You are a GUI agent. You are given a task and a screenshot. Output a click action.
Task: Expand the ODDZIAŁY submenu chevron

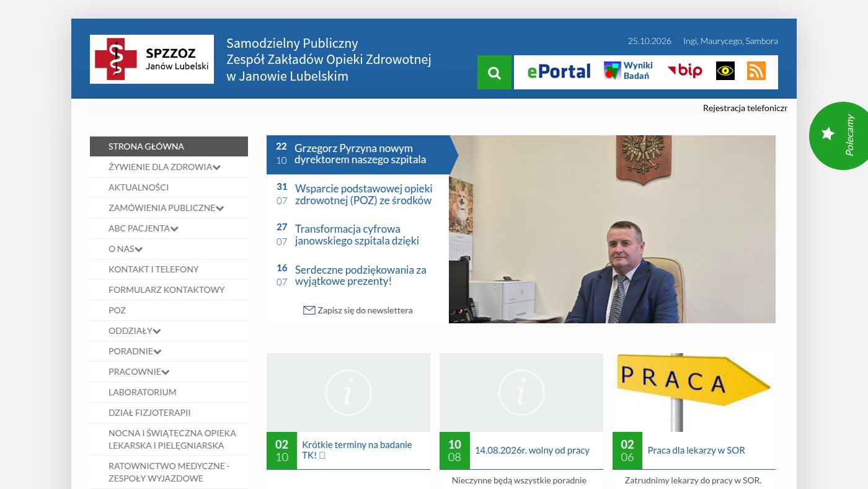click(x=157, y=331)
